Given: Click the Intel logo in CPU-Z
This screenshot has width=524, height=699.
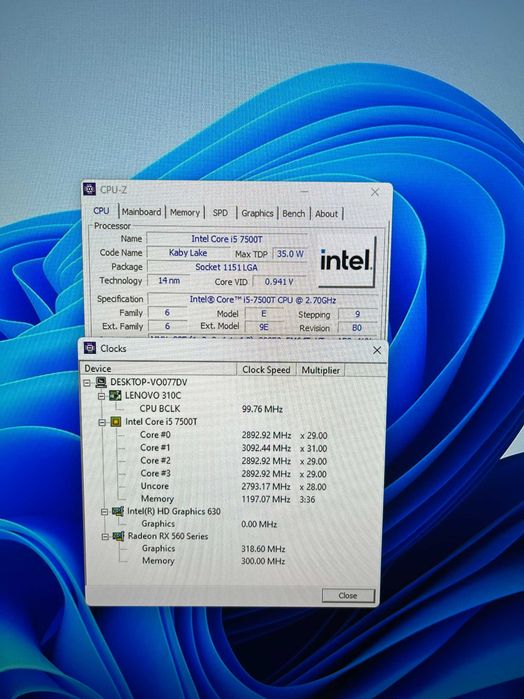Looking at the screenshot, I should click(x=346, y=260).
